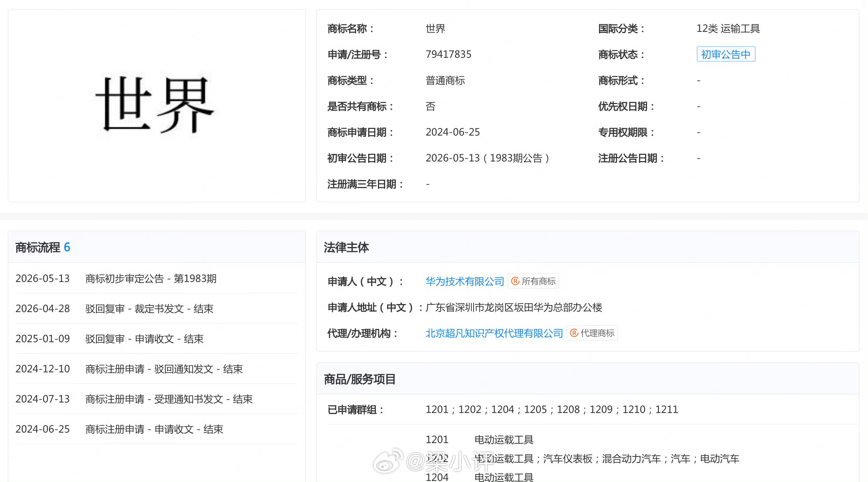Click the 所有商标 button beside the applicant
This screenshot has height=482, width=868.
pyautogui.click(x=533, y=281)
